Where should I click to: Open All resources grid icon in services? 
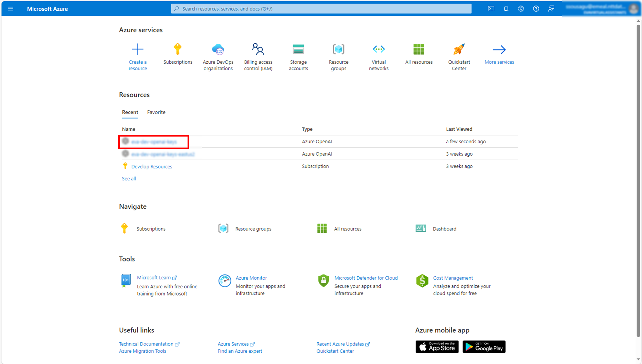tap(419, 49)
